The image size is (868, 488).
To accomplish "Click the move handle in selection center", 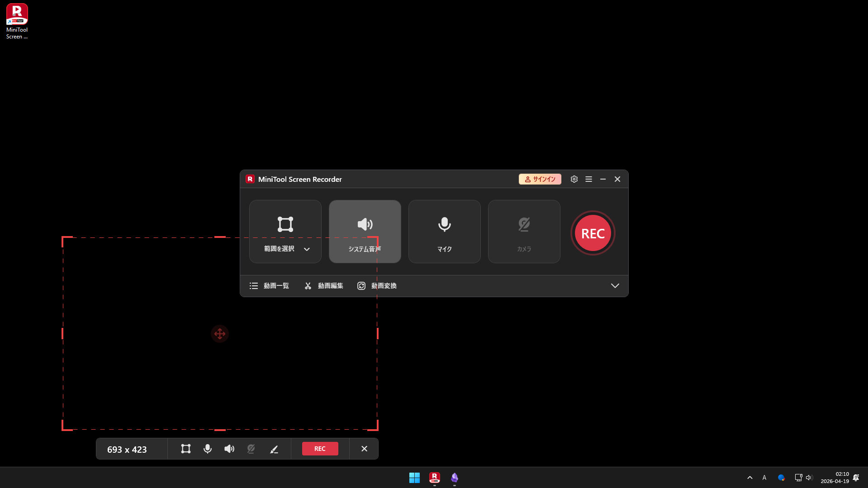I will tap(220, 334).
